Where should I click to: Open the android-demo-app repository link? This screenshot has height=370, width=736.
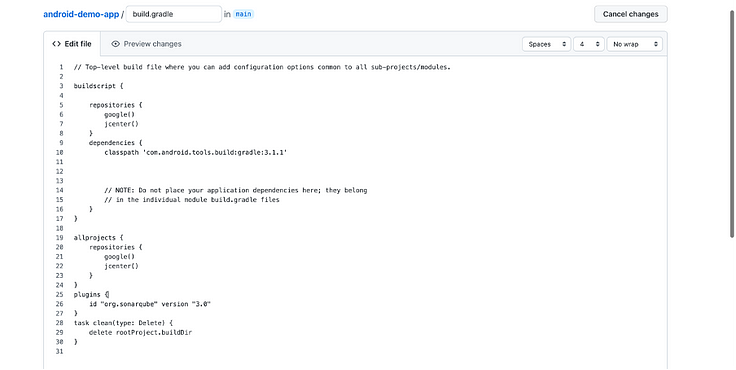point(81,14)
